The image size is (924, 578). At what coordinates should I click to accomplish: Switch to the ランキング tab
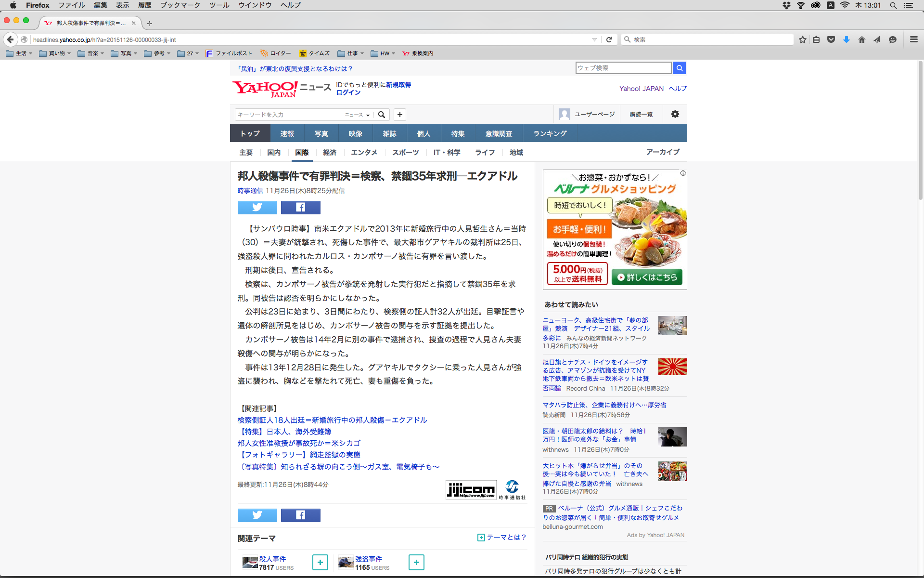[x=550, y=133]
